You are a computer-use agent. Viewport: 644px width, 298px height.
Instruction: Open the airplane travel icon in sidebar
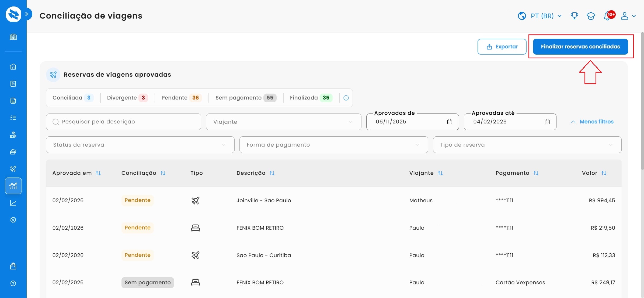(x=13, y=169)
